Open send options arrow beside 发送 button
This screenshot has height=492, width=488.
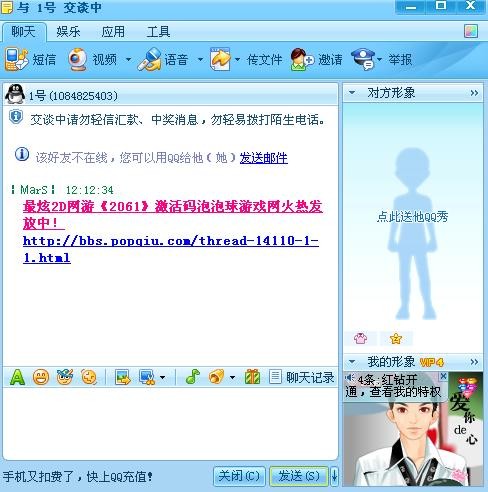point(334,476)
